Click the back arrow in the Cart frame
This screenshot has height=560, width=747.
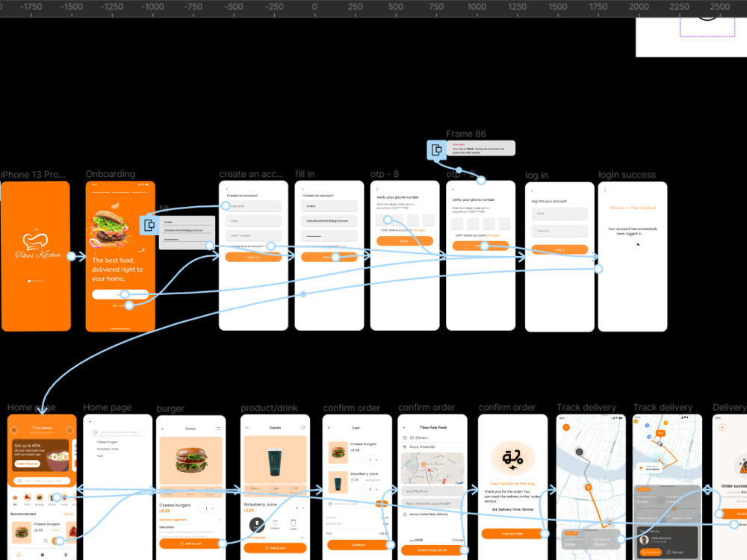[x=329, y=428]
